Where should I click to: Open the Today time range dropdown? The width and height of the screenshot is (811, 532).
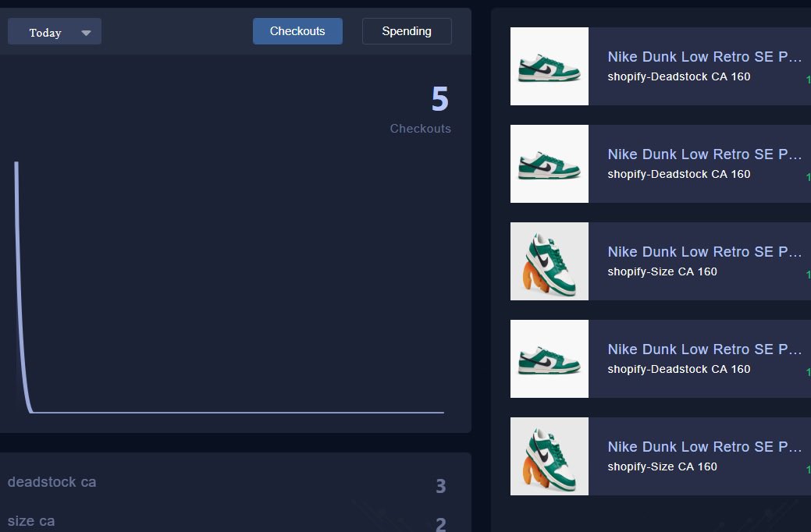point(55,31)
